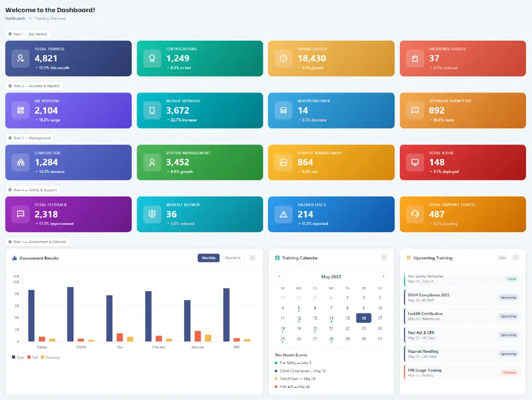Click the Training Overview breadcrumb
This screenshot has height=400, width=532.
click(x=50, y=18)
